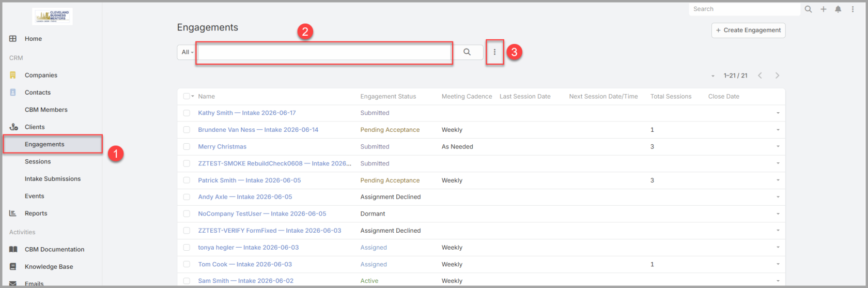Check the Andy Axle row checkbox
Image resolution: width=868 pixels, height=288 pixels.
(x=187, y=197)
